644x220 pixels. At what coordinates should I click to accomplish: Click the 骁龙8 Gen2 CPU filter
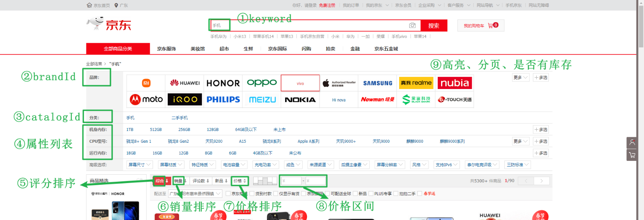point(179,141)
